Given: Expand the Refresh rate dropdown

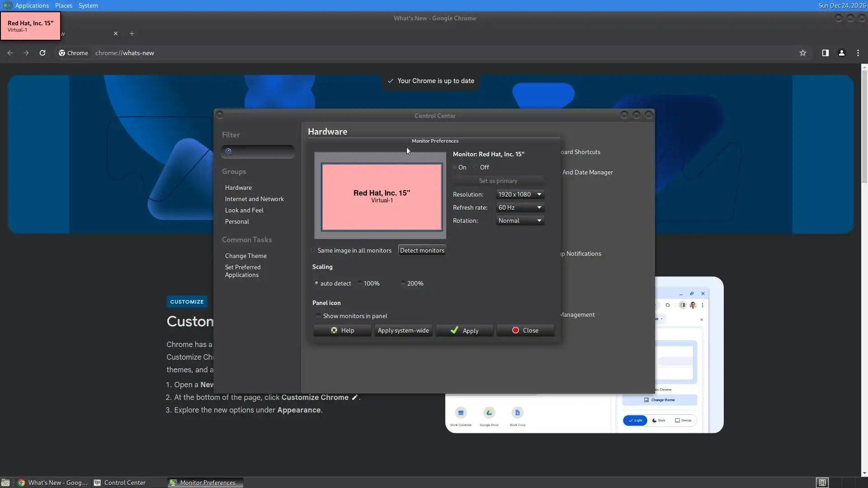Looking at the screenshot, I should [519, 207].
